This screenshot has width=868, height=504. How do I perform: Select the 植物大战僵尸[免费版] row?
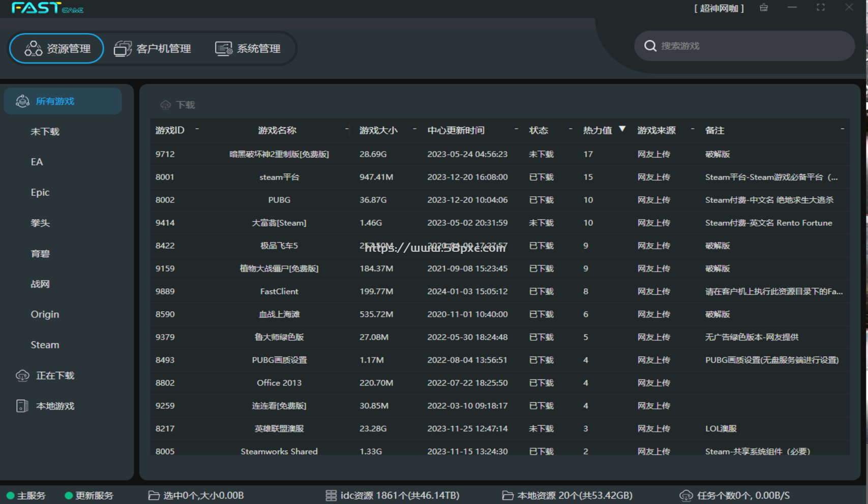500,269
